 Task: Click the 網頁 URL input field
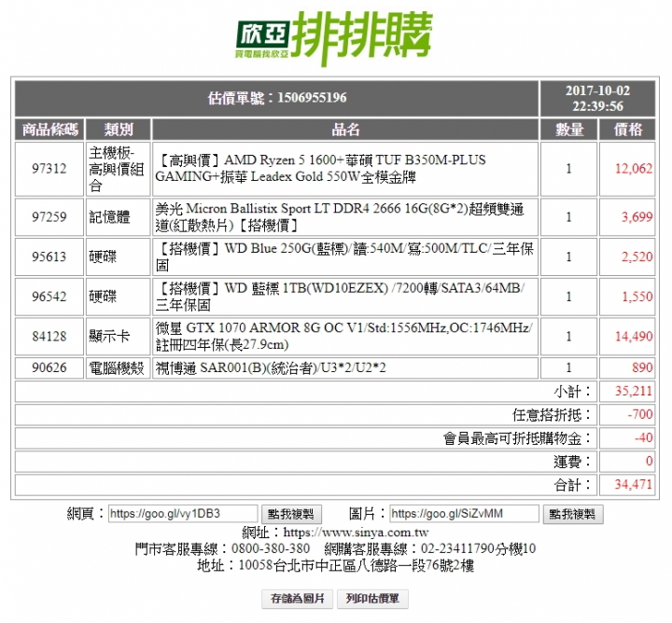click(x=183, y=513)
